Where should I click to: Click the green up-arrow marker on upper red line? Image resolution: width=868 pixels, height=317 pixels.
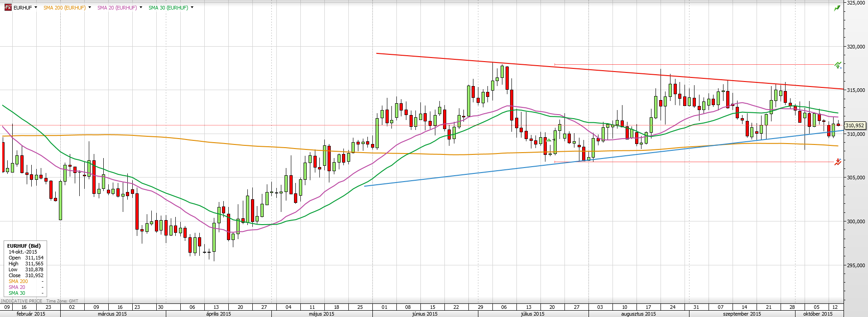[838, 65]
